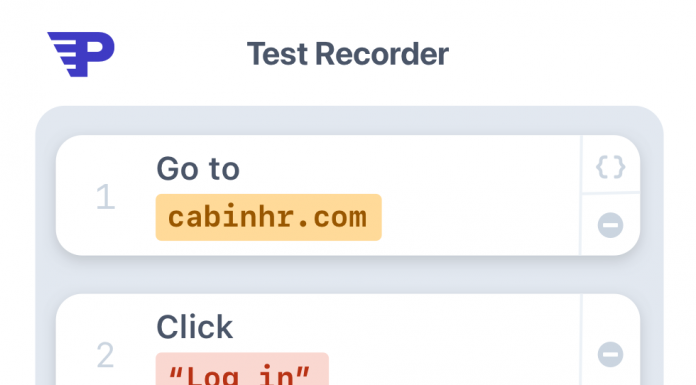Open code view via curly braces icon
Screen dimensions: 696x385
[610, 167]
